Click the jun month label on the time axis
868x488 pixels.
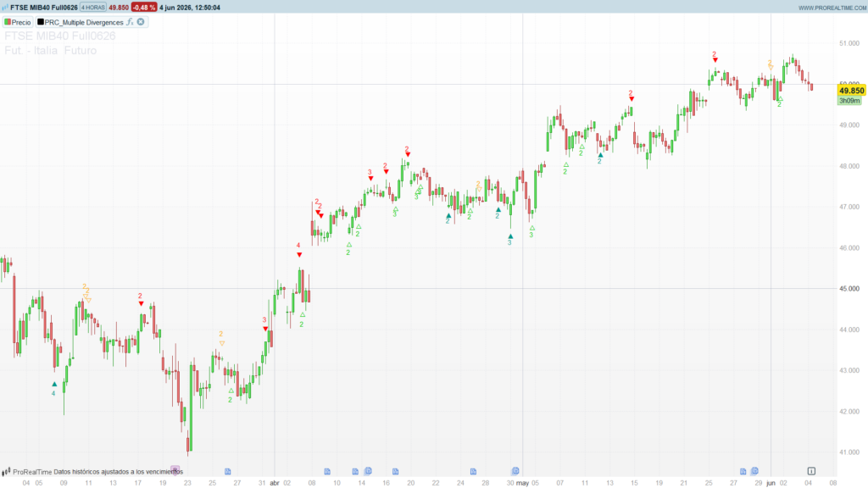tap(771, 483)
